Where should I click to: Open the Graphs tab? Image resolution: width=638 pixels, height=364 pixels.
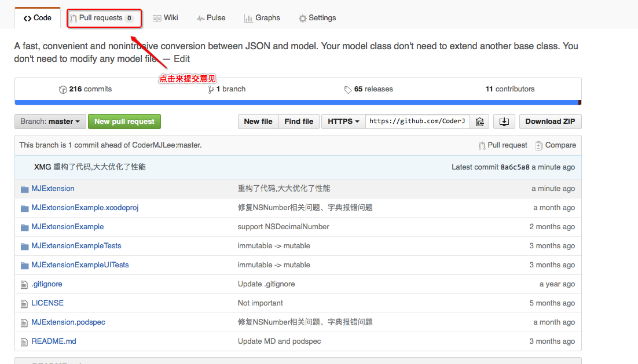click(262, 18)
